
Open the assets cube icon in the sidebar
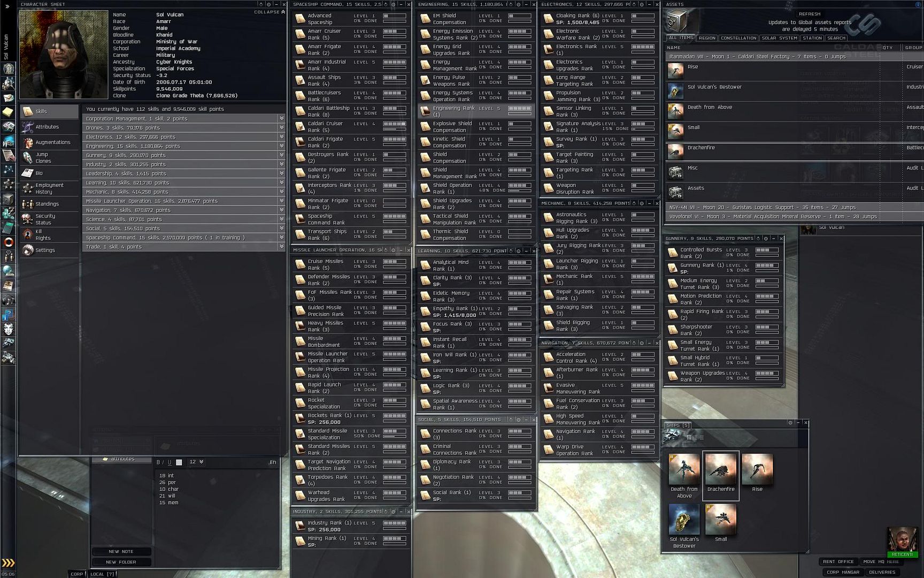(x=9, y=199)
